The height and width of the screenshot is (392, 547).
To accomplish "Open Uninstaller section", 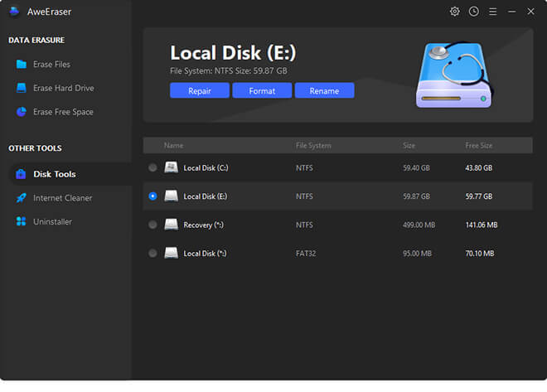I will coord(53,222).
